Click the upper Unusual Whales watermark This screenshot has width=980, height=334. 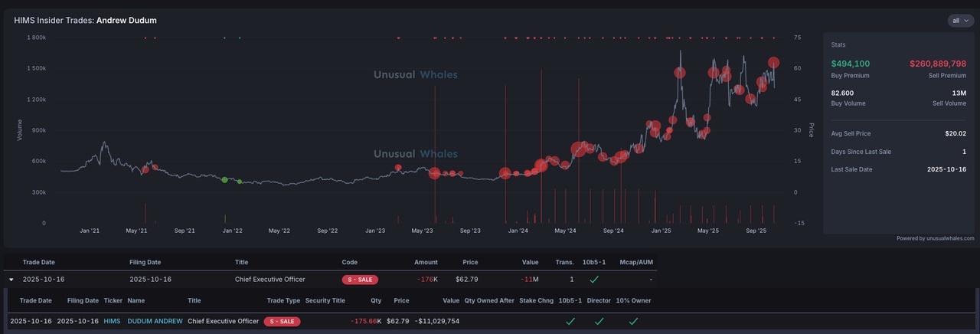pos(416,74)
